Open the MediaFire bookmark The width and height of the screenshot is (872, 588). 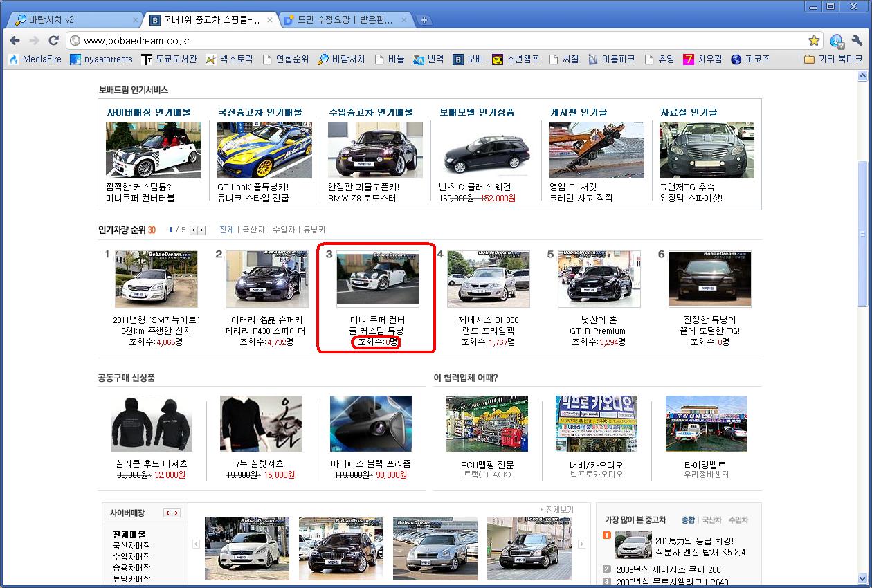click(35, 59)
